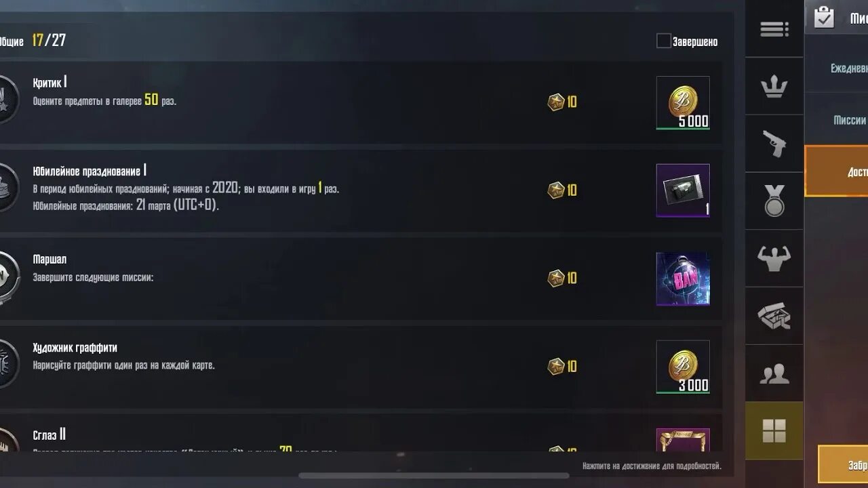Select the two-person social category icon
Viewport: 868px width, 488px height.
pos(774,373)
